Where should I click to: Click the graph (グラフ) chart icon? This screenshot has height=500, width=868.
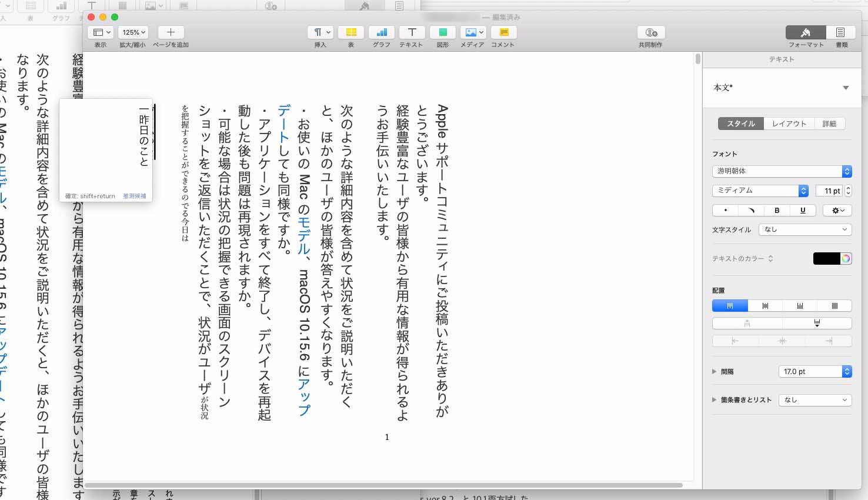381,32
